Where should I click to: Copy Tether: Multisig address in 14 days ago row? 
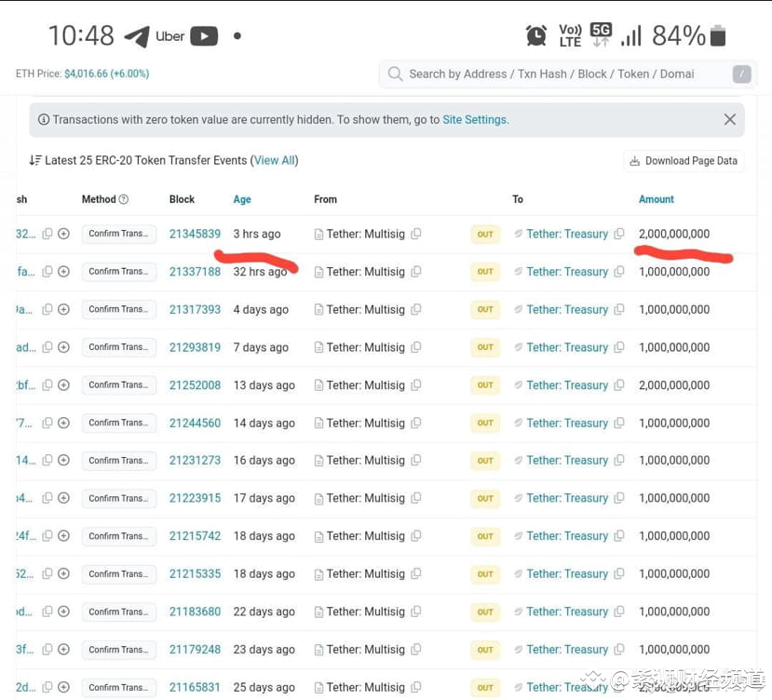[x=416, y=423]
